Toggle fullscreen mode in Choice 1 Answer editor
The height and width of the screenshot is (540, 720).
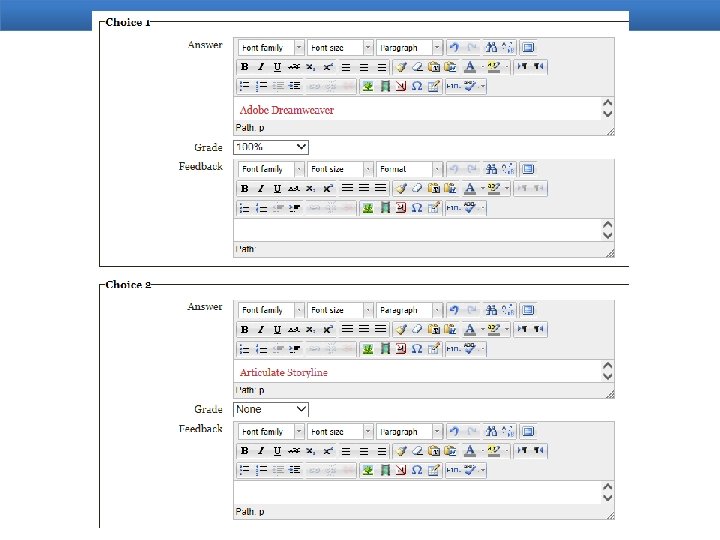[x=528, y=47]
